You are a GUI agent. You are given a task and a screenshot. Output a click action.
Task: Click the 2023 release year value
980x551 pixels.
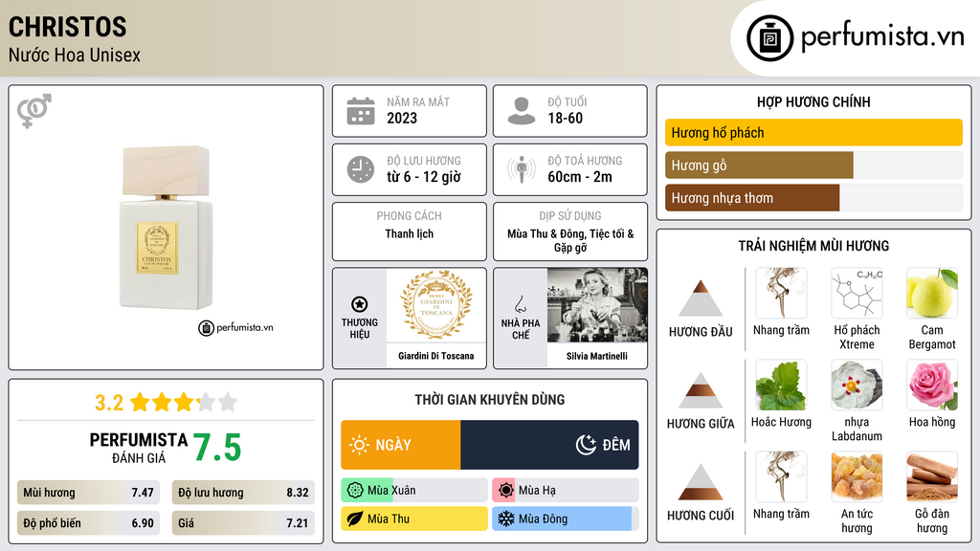coord(402,118)
